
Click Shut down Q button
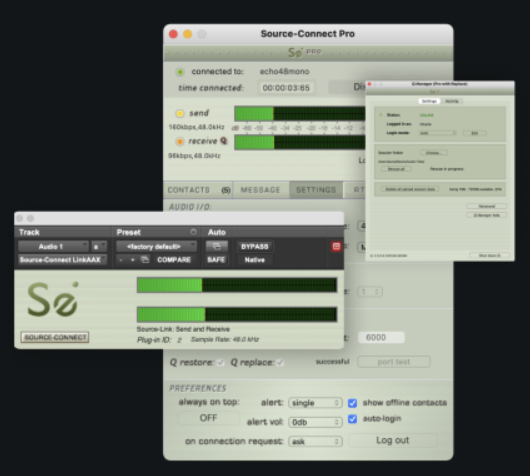[489, 255]
